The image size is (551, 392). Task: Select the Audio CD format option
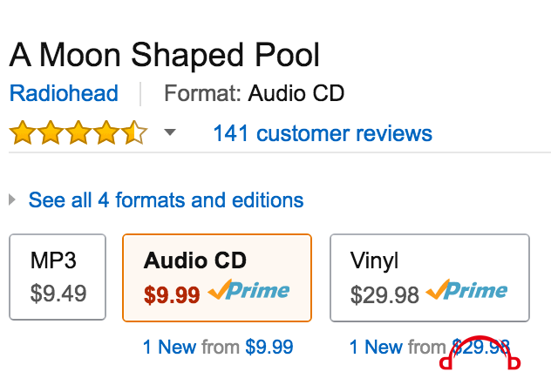point(217,278)
